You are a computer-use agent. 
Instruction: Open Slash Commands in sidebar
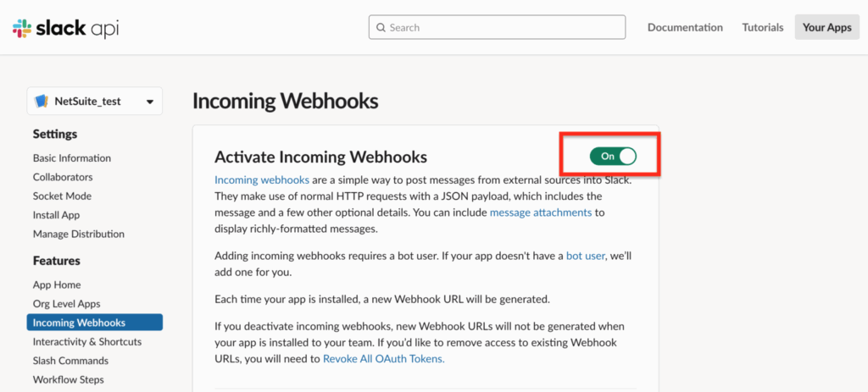pos(70,361)
